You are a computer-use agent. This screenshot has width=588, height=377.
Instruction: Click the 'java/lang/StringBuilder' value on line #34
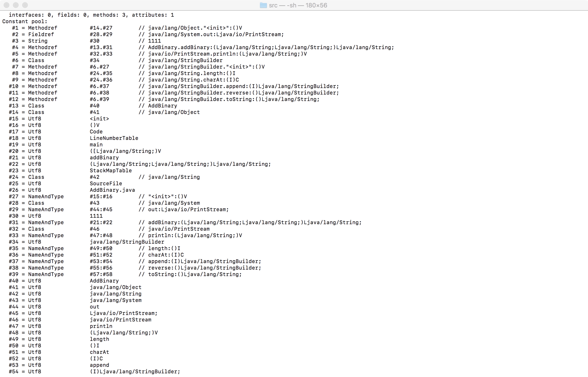tap(127, 242)
